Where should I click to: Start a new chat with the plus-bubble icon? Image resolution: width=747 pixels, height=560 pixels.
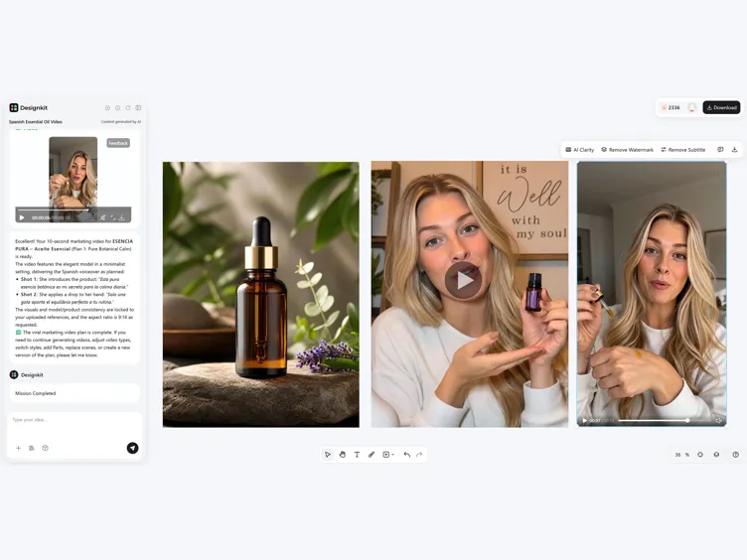click(x=107, y=108)
